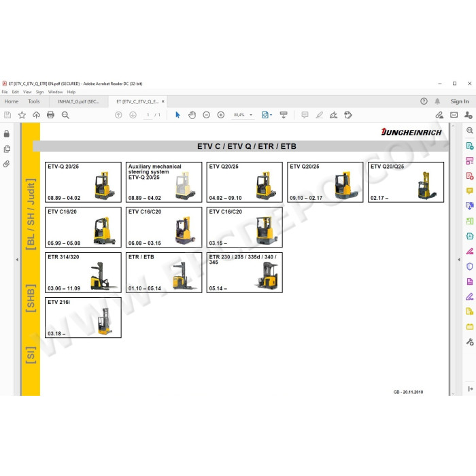Open ETR 230 / 235 / 335d card

pyautogui.click(x=245, y=273)
